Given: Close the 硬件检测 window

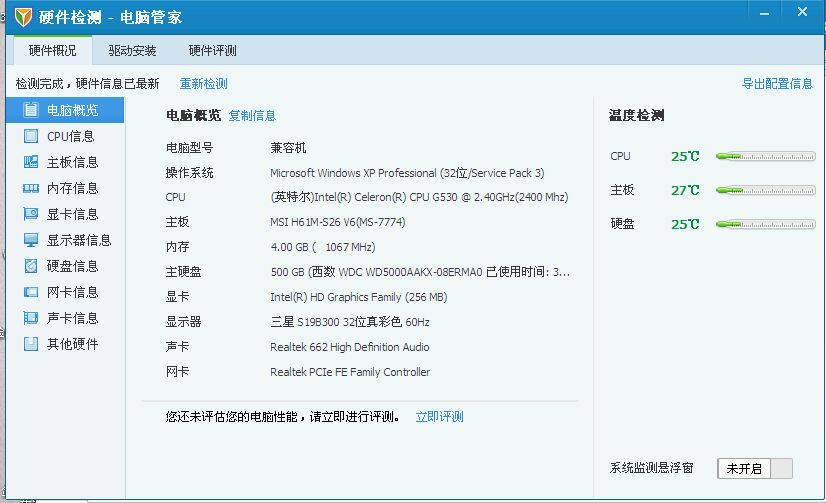Looking at the screenshot, I should pyautogui.click(x=802, y=12).
